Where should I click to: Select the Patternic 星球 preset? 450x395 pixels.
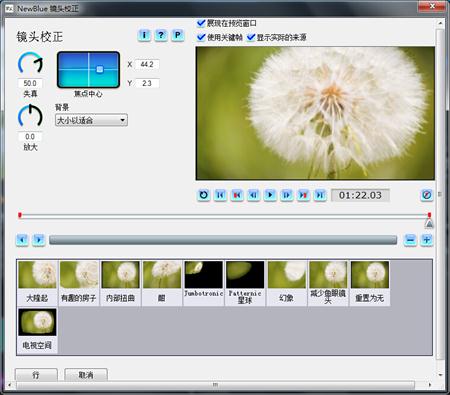(x=245, y=283)
